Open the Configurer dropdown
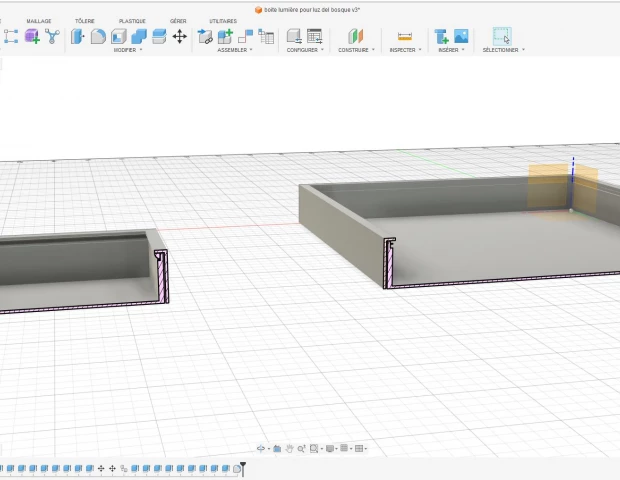The height and width of the screenshot is (480, 620). 304,50
